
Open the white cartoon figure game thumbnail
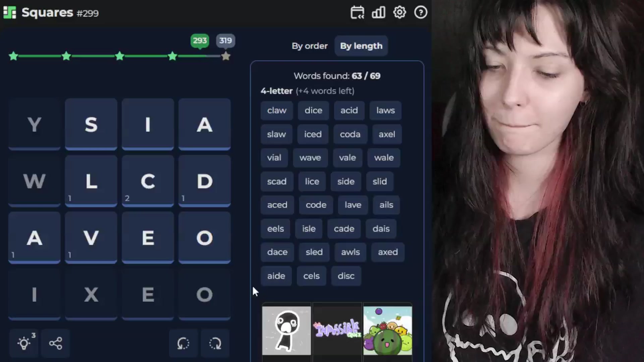(286, 330)
